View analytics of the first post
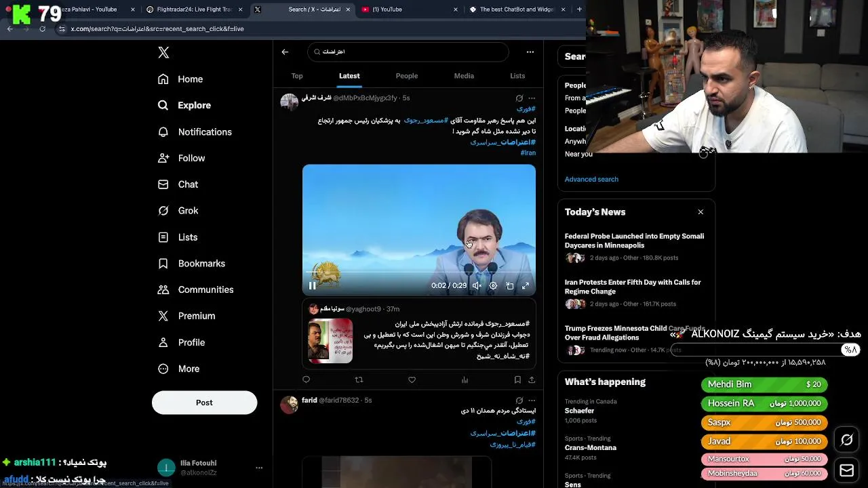 point(465,380)
